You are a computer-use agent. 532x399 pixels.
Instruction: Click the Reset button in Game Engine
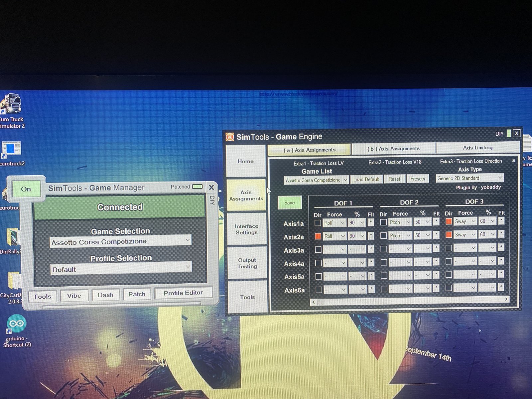pos(394,179)
